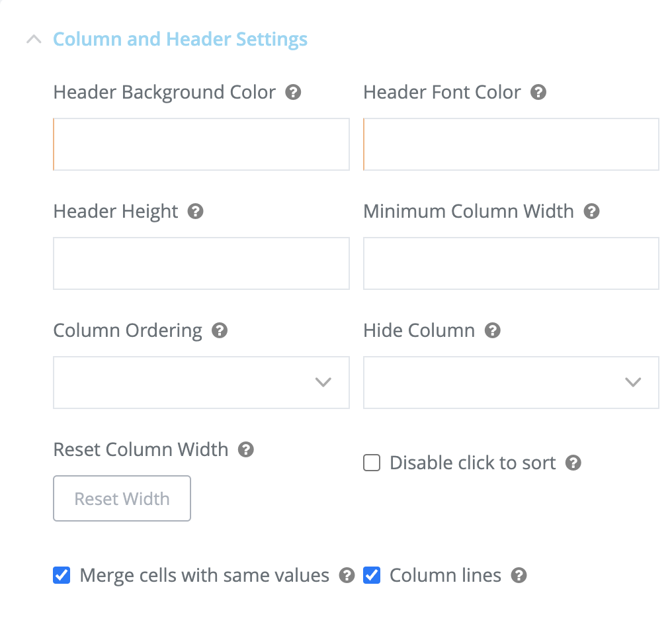Click help icon next to Header Font Color
The image size is (672, 642).
[538, 92]
